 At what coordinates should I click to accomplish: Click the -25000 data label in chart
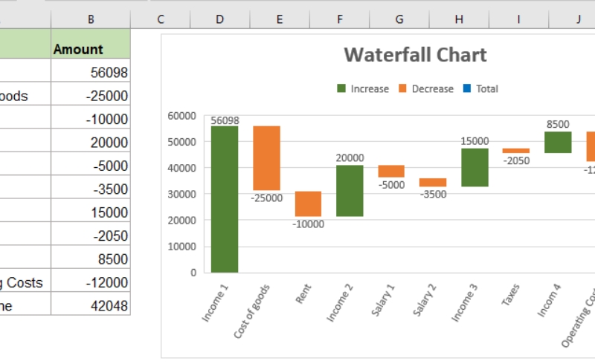coord(266,198)
